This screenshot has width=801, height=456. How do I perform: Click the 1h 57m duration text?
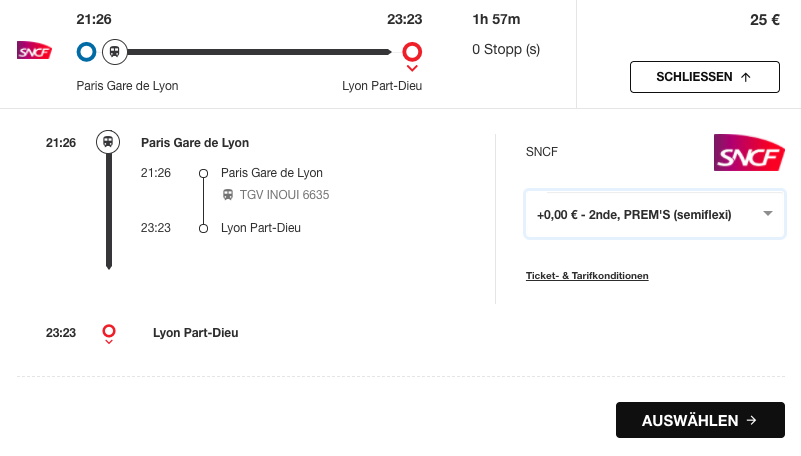[x=496, y=19]
